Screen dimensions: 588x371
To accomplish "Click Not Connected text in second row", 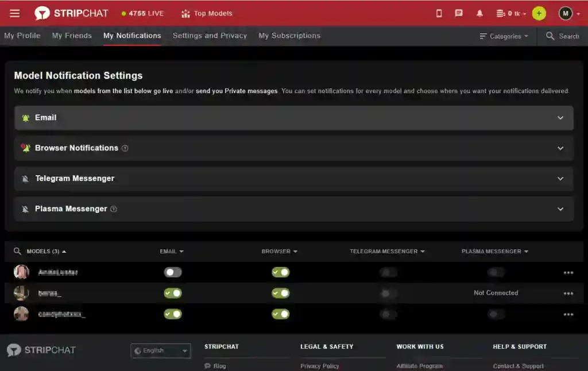I will [496, 293].
